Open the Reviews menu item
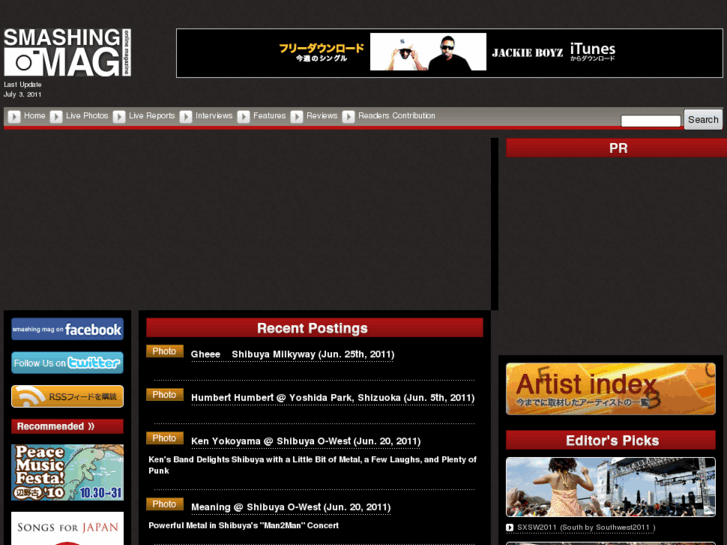Image resolution: width=727 pixels, height=545 pixels. (x=322, y=115)
